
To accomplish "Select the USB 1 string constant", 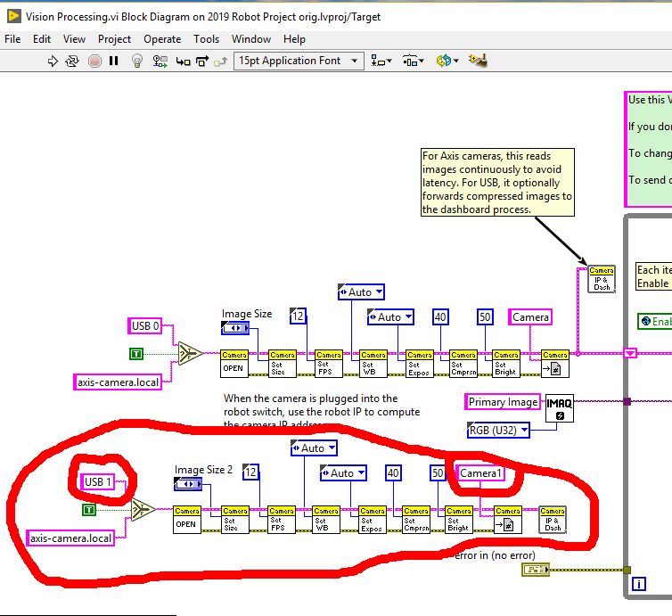I will [98, 481].
